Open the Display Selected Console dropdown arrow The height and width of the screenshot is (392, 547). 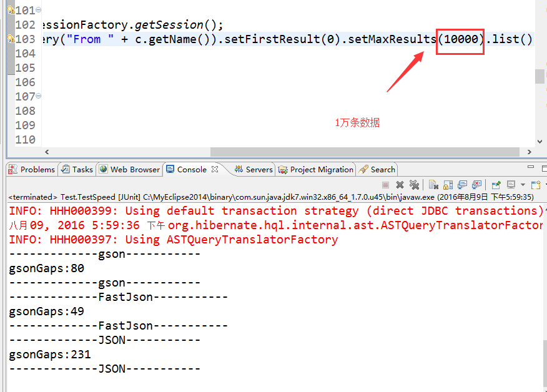click(523, 185)
